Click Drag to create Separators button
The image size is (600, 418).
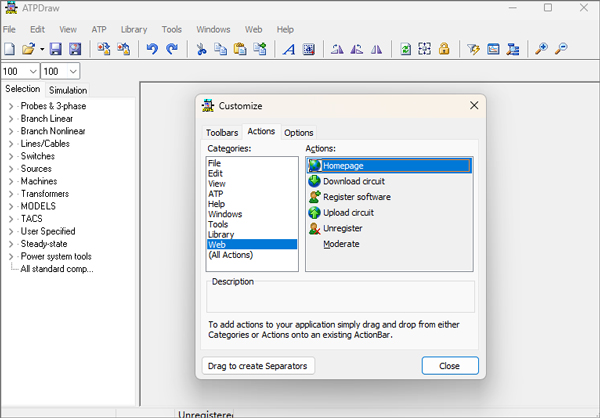(x=259, y=366)
